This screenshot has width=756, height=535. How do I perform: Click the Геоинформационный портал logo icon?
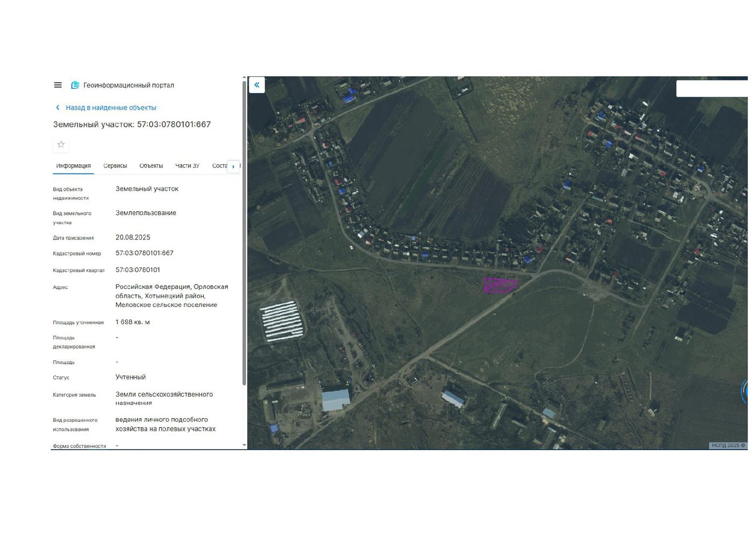pyautogui.click(x=75, y=85)
